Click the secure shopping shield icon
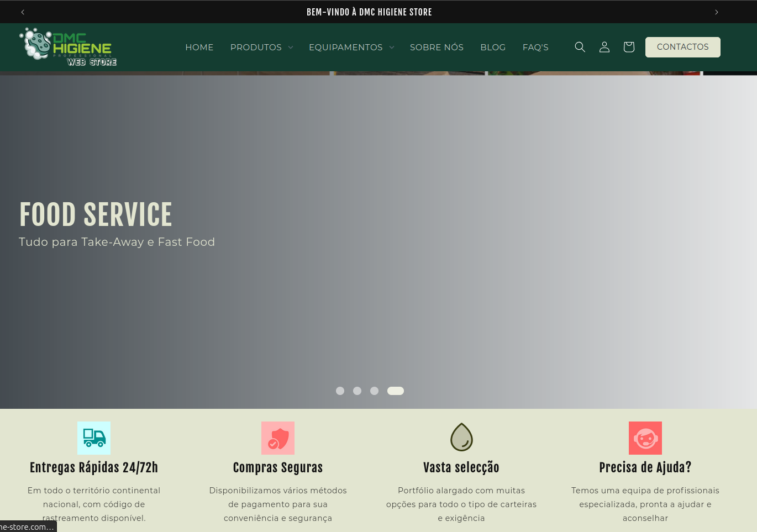This screenshot has width=757, height=532. coord(278,438)
